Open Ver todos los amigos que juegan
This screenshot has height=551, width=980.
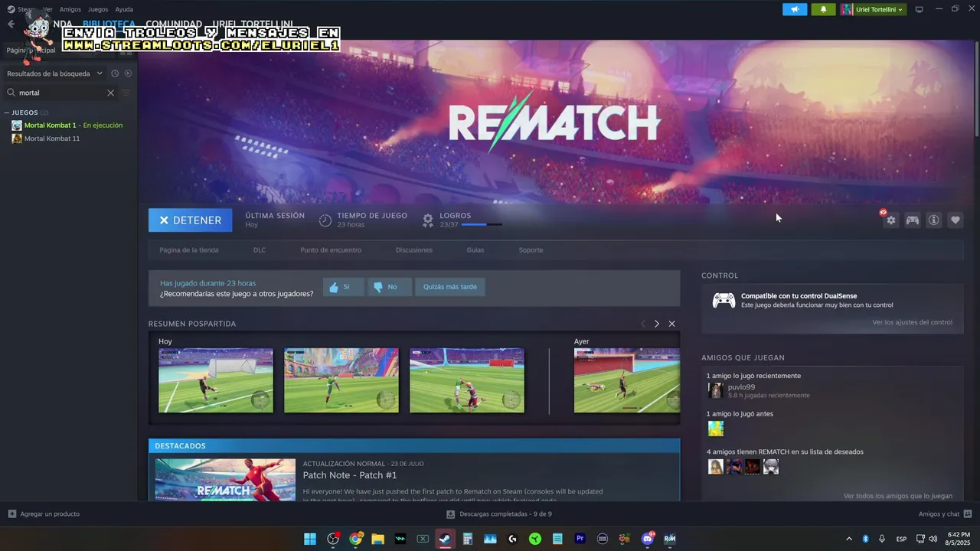(x=898, y=496)
